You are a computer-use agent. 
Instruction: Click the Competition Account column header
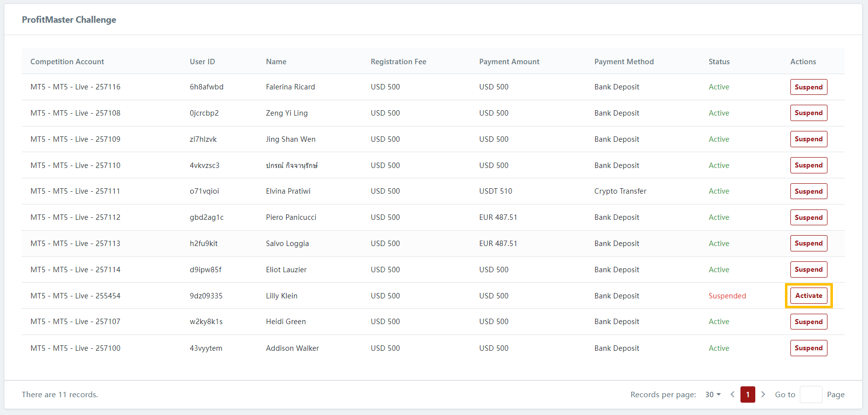point(67,62)
